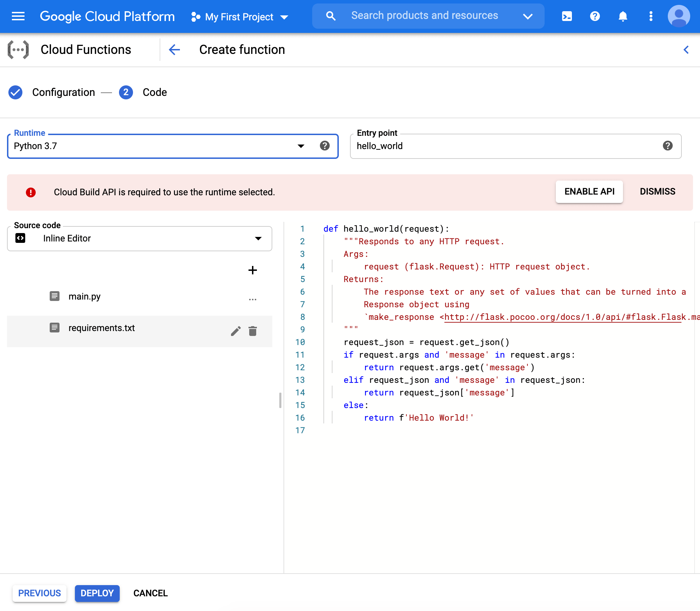Open the notifications bell
The height and width of the screenshot is (611, 700).
623,16
